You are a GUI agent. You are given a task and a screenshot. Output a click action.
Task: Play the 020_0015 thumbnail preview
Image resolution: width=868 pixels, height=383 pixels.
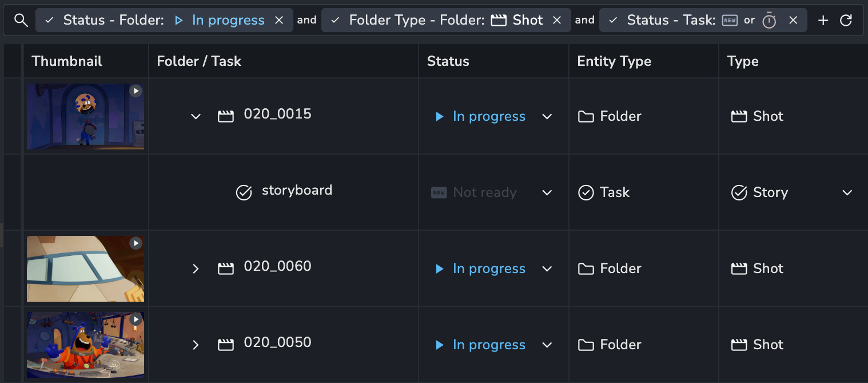coord(136,91)
